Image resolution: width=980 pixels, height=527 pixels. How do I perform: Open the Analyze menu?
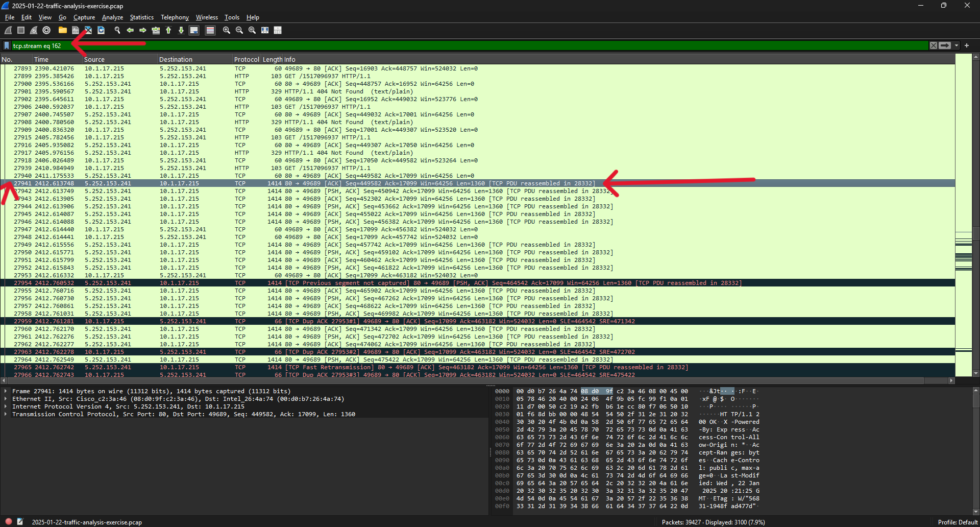(112, 17)
